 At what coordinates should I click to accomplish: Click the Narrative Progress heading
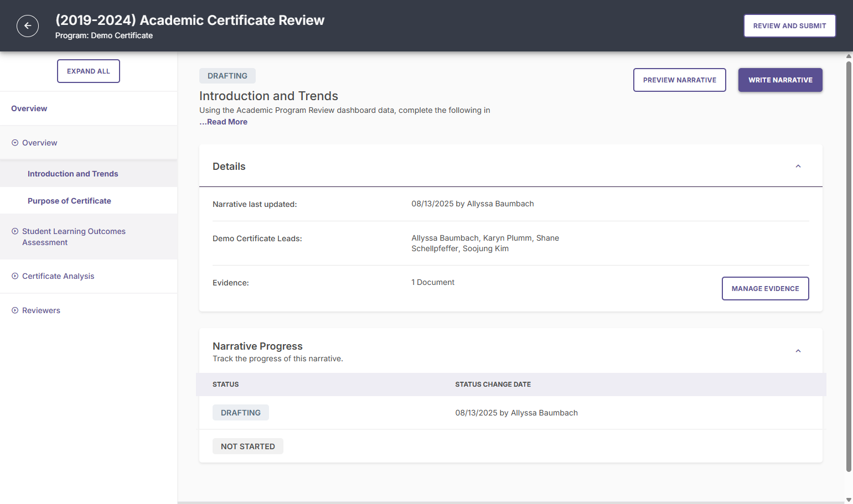257,346
